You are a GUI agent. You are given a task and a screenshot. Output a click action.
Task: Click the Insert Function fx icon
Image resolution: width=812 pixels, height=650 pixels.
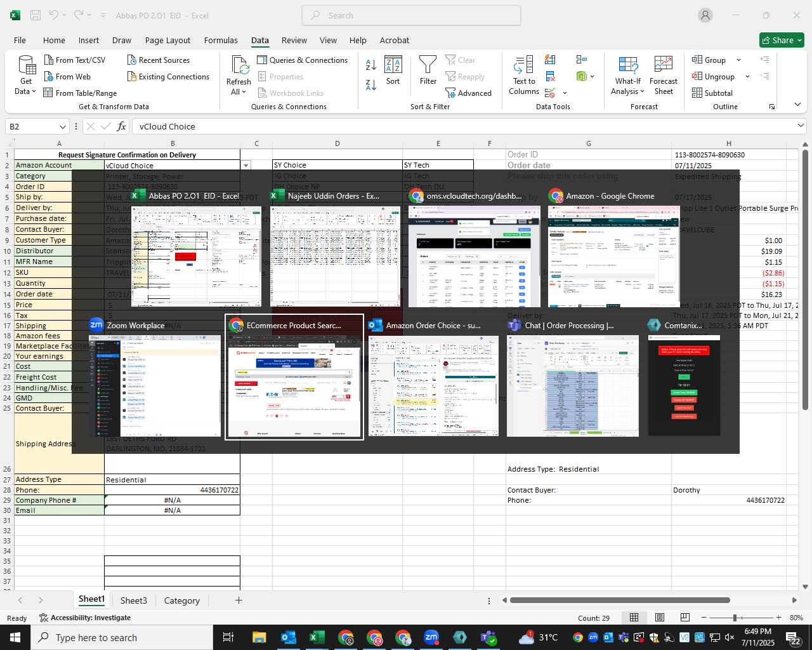point(122,126)
